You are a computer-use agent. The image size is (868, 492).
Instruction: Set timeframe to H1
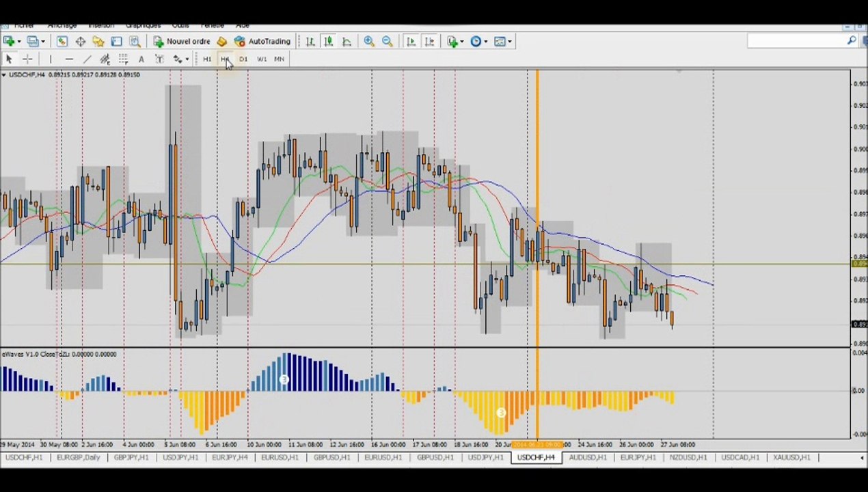(206, 59)
